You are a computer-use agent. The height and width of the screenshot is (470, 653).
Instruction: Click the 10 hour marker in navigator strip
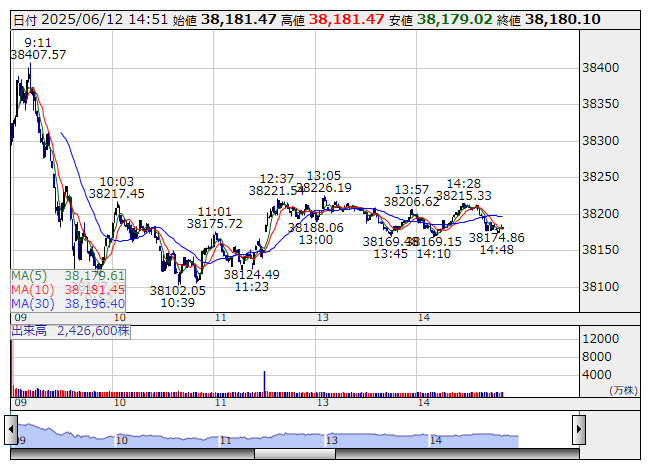coord(122,440)
